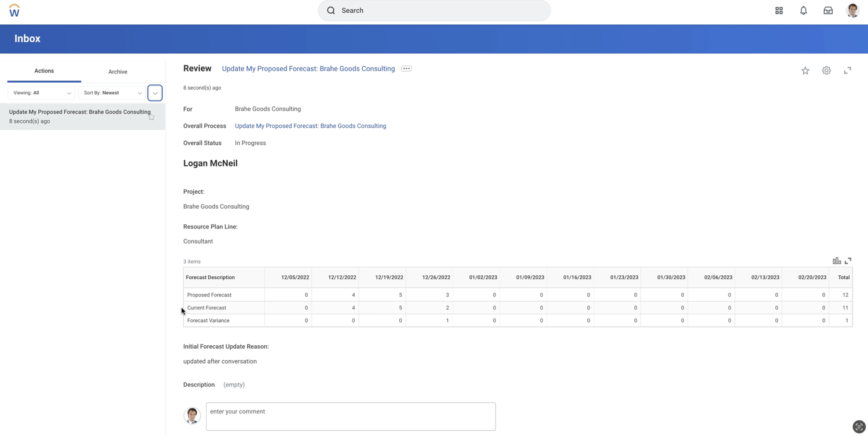Switch the forecast table to chart view
Image resolution: width=868 pixels, height=436 pixels.
(837, 261)
